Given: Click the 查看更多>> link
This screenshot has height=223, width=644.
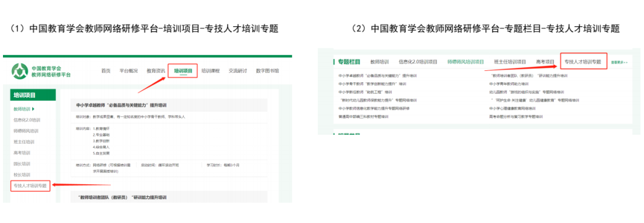Looking at the screenshot, I should [x=619, y=63].
